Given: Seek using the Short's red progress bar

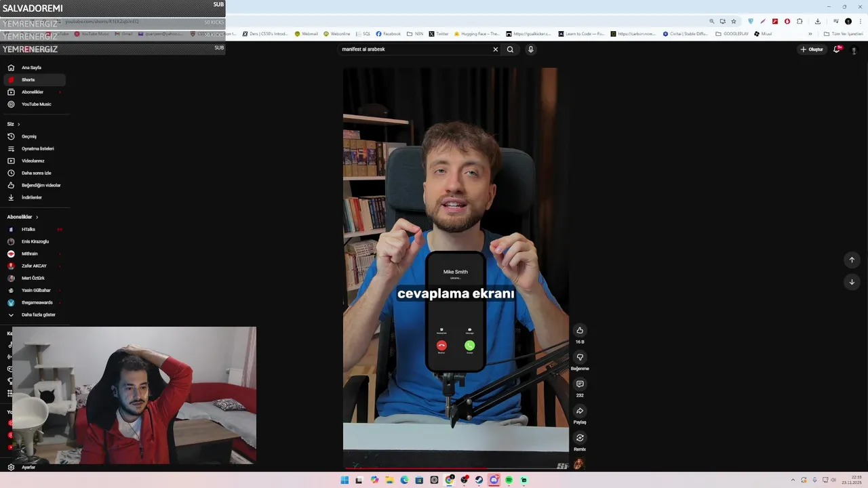Looking at the screenshot, I should point(456,468).
